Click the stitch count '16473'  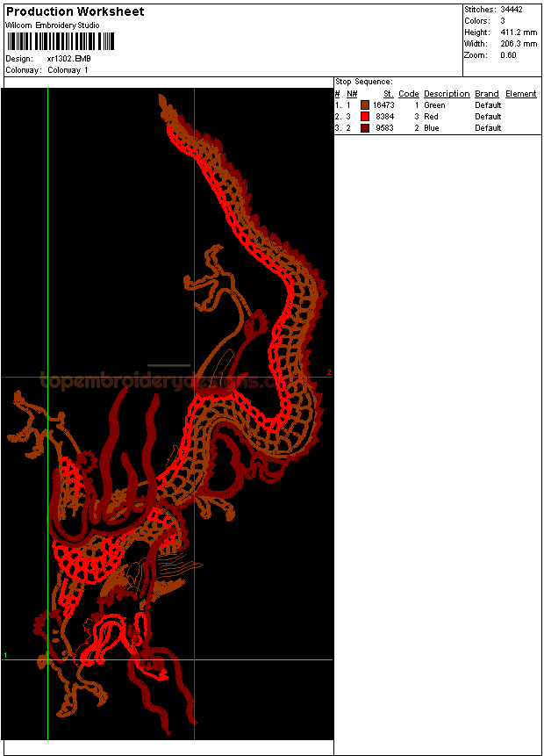click(383, 105)
